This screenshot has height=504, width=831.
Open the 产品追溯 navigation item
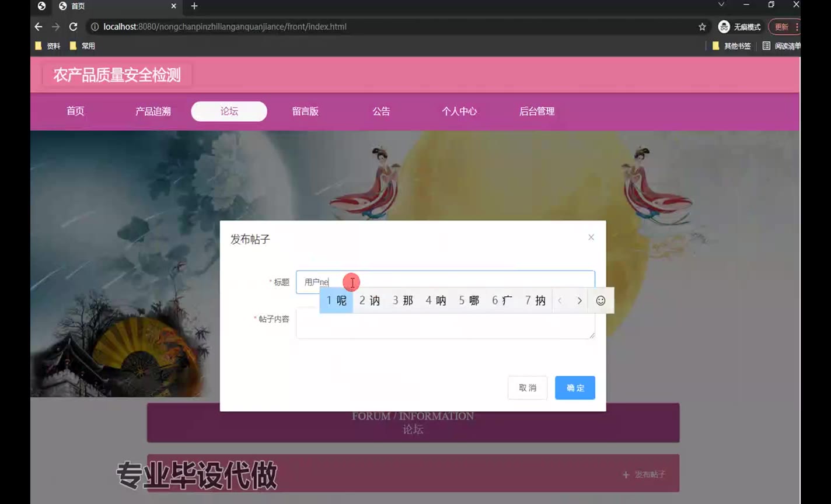[153, 111]
